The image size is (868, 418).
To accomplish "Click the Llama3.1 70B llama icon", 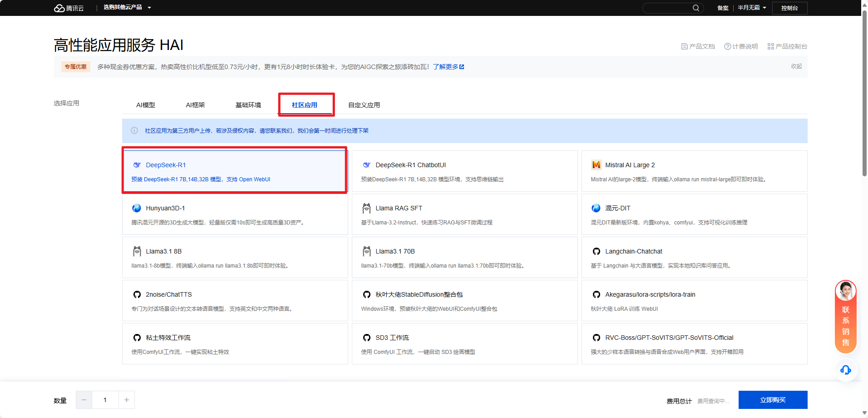I will [366, 251].
